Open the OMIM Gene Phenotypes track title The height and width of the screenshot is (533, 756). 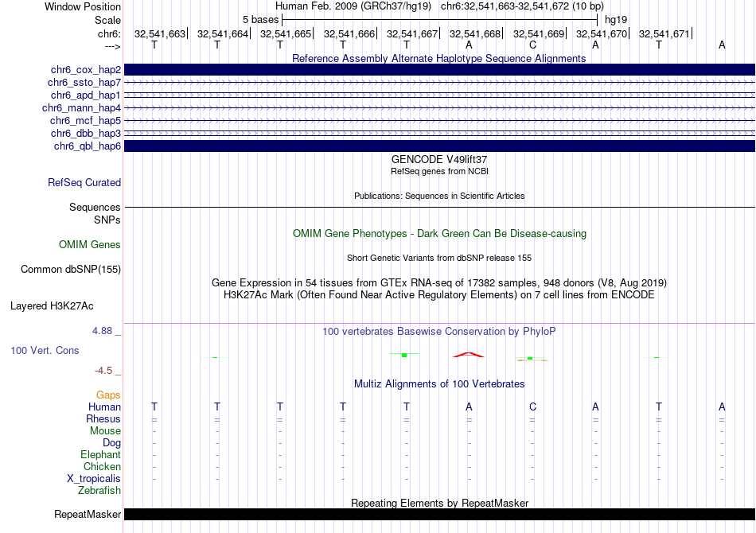(439, 233)
